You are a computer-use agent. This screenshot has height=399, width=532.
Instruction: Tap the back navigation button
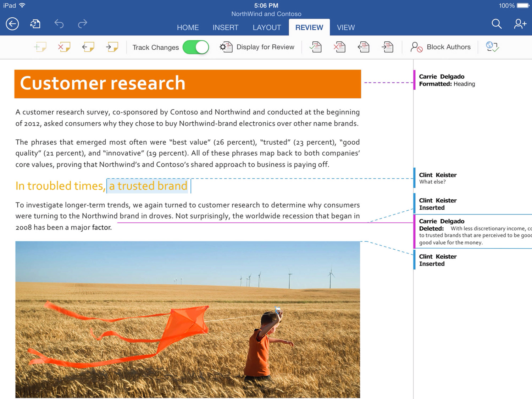[12, 24]
